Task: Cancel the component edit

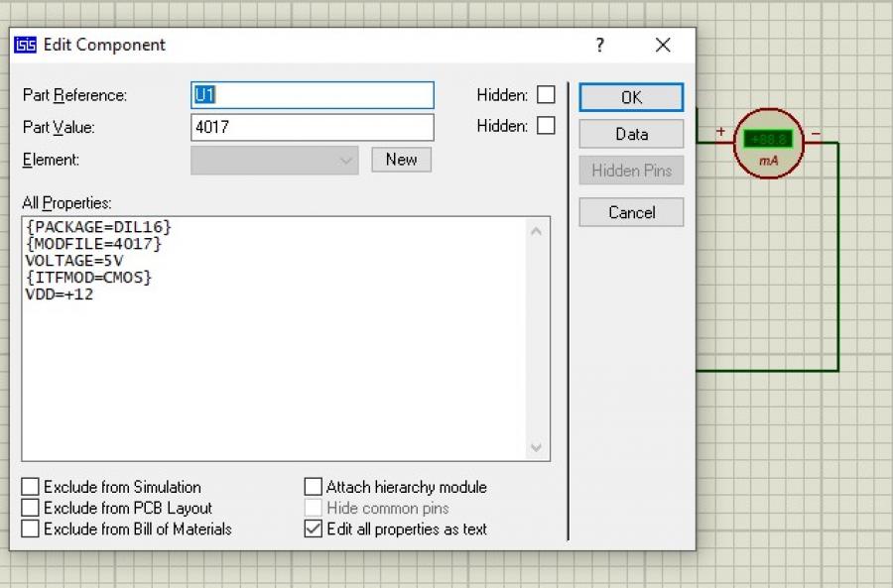Action: tap(631, 212)
